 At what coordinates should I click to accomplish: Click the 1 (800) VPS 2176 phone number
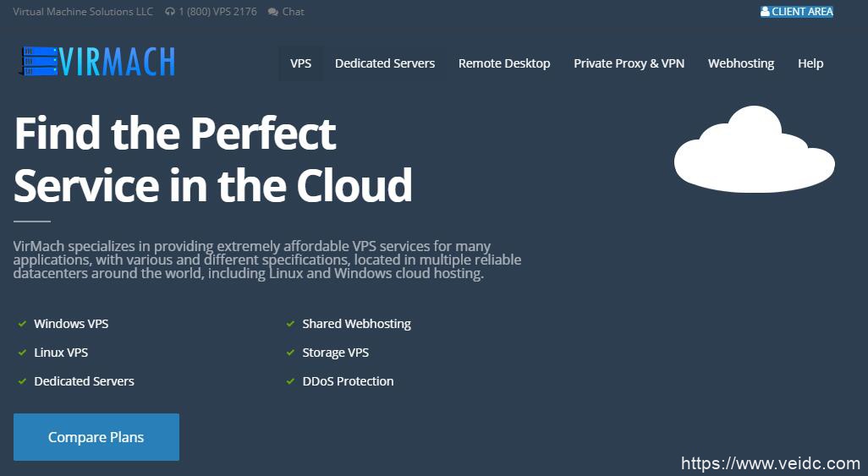click(217, 12)
